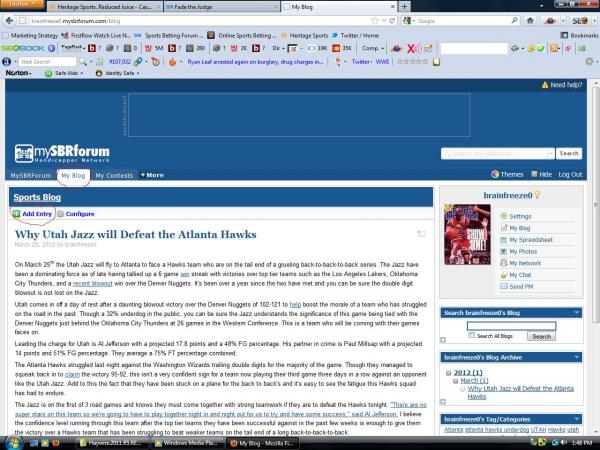This screenshot has width=600, height=450.
Task: Collapse the 2012 archive tree node
Action: pos(446,370)
